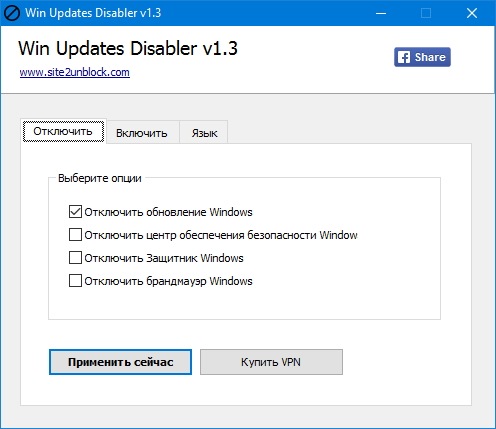Share the app via Facebook Share button
The width and height of the screenshot is (496, 429).
(x=422, y=57)
